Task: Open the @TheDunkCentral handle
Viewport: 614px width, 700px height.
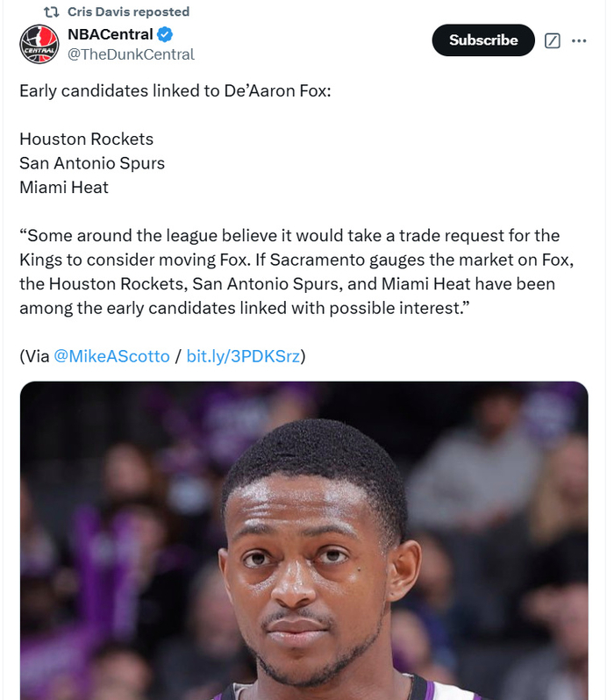Action: point(131,54)
